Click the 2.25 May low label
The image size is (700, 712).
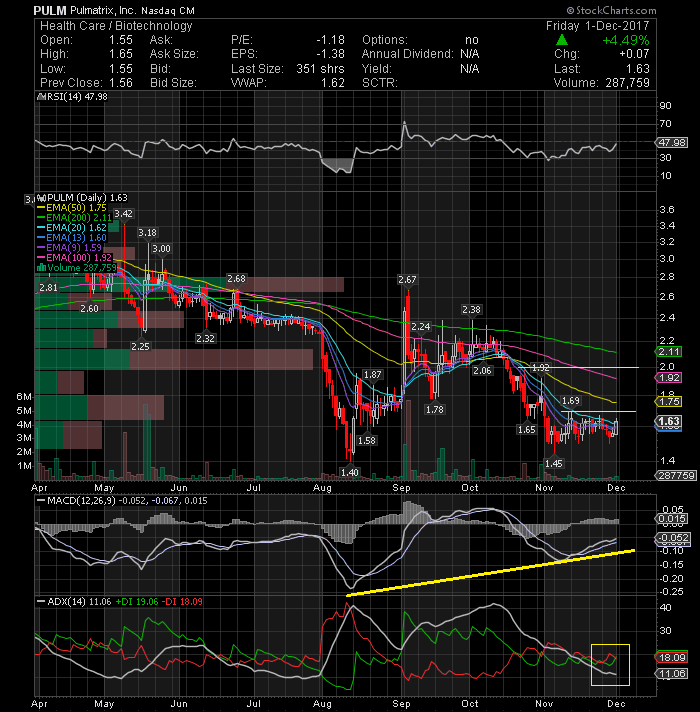coord(140,346)
